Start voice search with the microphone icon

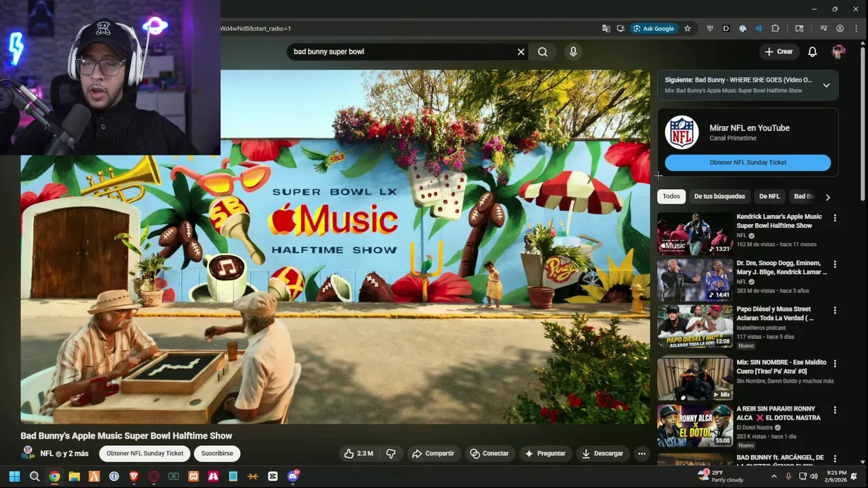573,52
